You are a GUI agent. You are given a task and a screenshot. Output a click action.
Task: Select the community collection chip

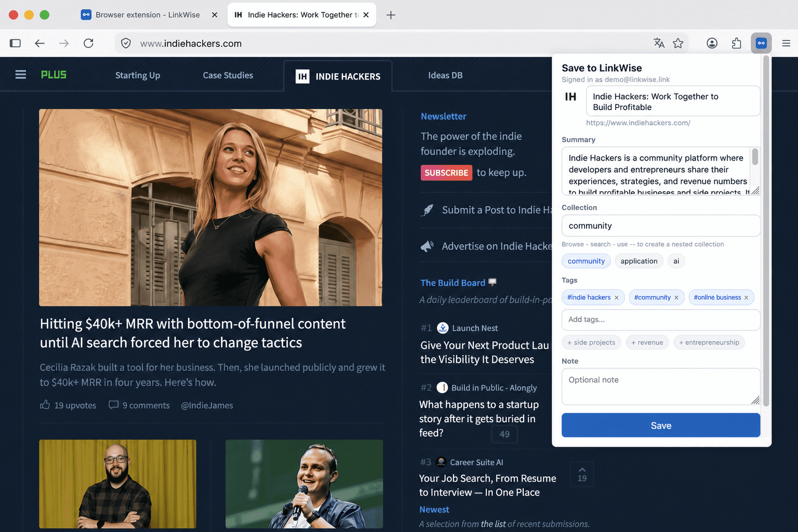pyautogui.click(x=586, y=261)
